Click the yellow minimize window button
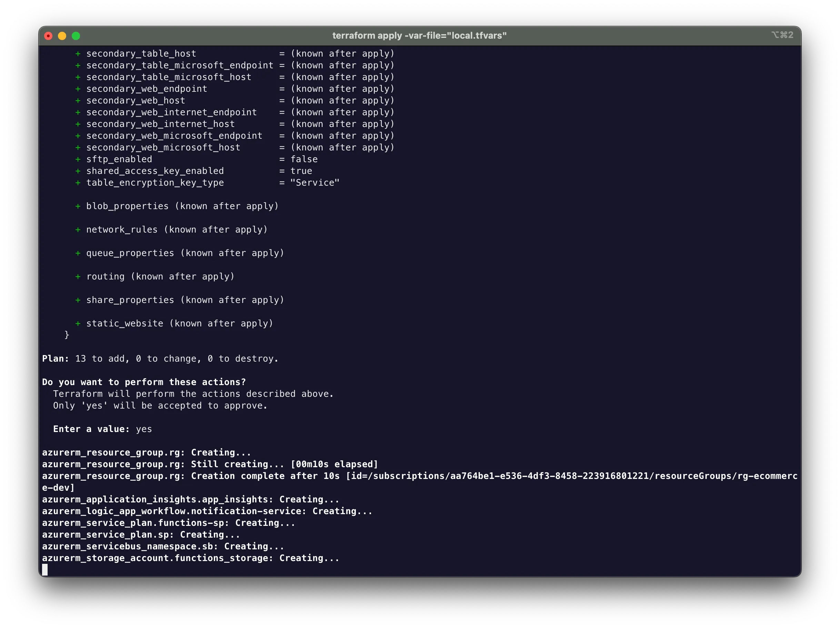 62,36
